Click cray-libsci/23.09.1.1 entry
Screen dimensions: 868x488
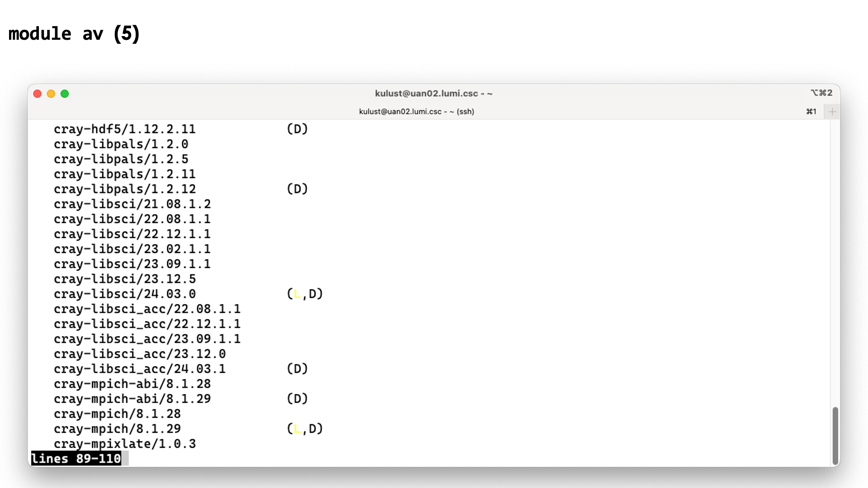coord(132,264)
